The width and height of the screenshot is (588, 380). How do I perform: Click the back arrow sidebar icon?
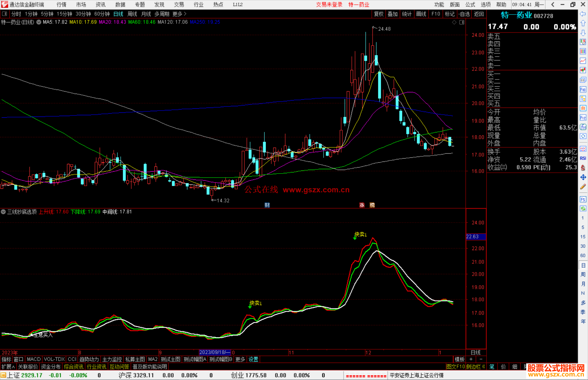click(x=583, y=14)
